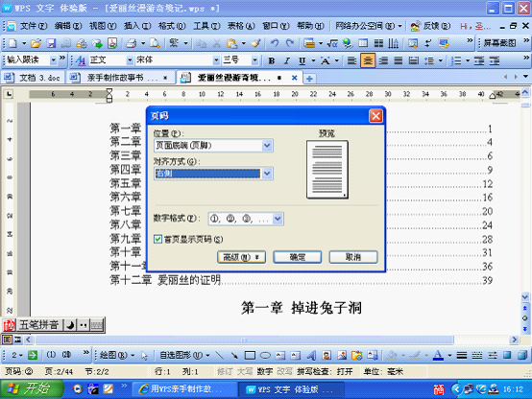This screenshot has height=399, width=532.
Task: Click the Fill color bucket icon
Action: [392, 355]
